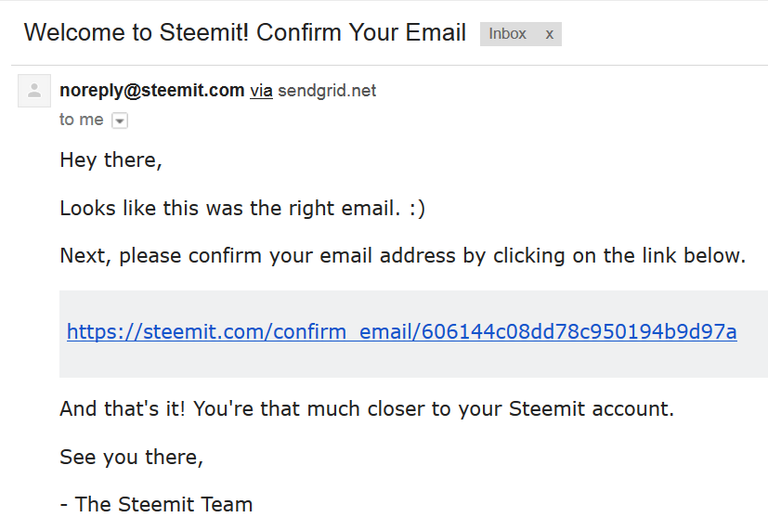Remove the Inbox label with x
Viewport: 768px width, 527px height.
549,34
